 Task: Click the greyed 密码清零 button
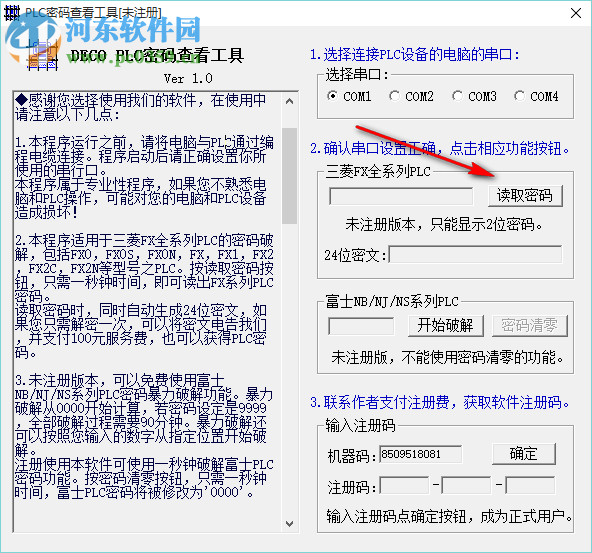529,326
